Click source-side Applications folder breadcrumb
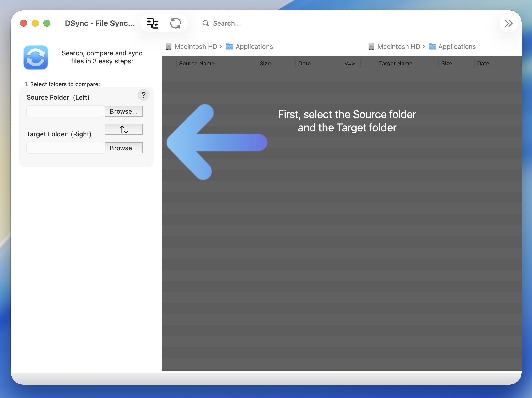The height and width of the screenshot is (398, 532). coord(254,47)
